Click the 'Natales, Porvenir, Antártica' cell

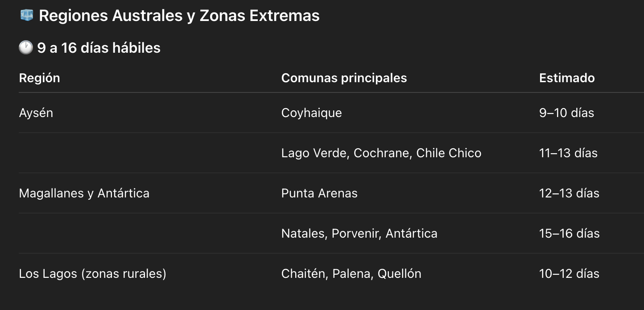pos(359,233)
